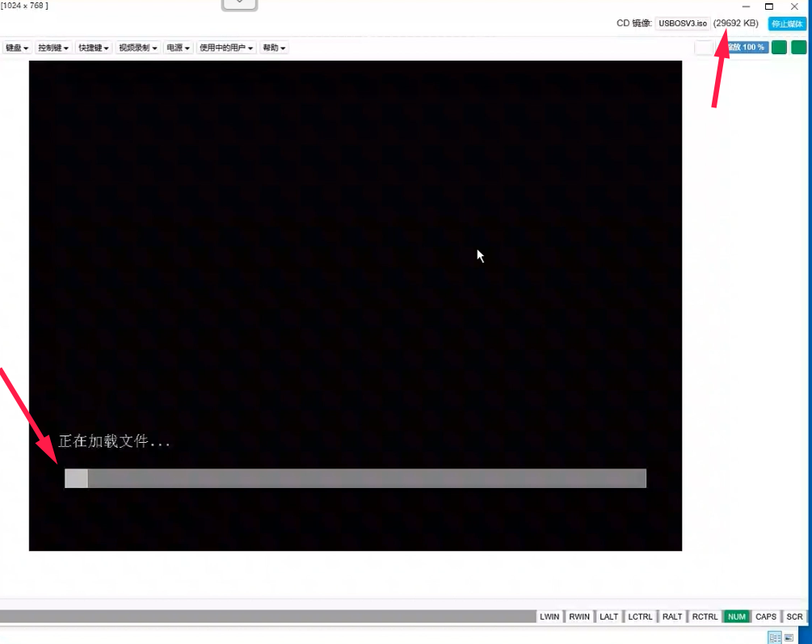Click the 缩放 100 % zoom button
812x644 pixels.
(743, 48)
